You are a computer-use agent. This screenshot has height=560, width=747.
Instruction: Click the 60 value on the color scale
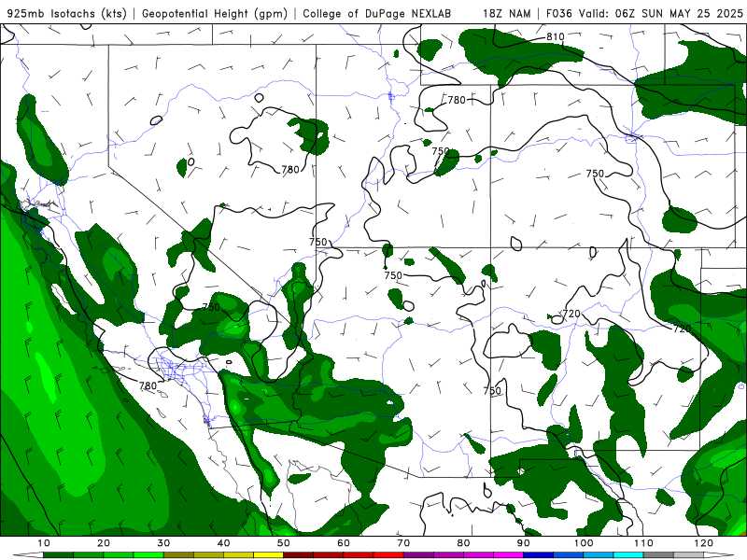coord(344,543)
